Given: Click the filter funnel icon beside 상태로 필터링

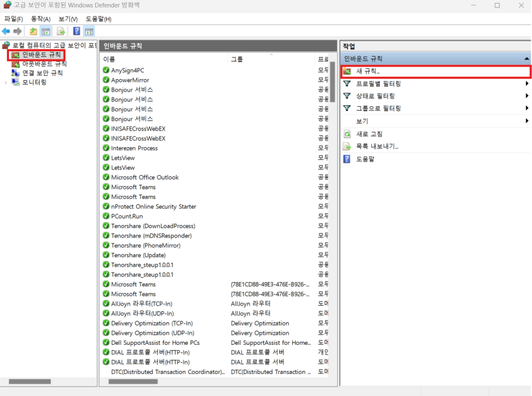Looking at the screenshot, I should (347, 96).
